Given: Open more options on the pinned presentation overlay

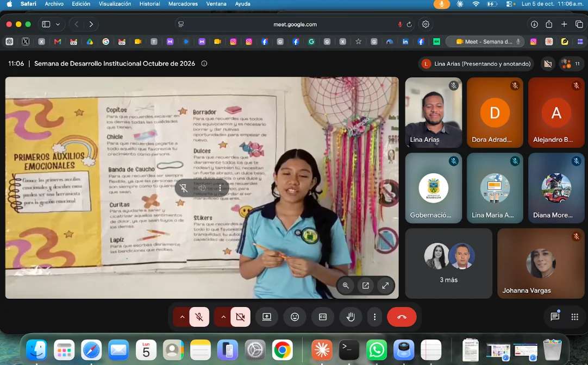Looking at the screenshot, I should 220,188.
